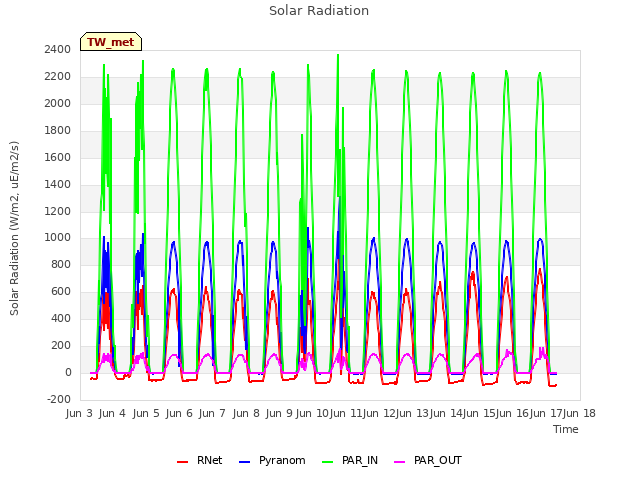This screenshot has height=480, width=640.
Task: Click the Jun 8 x-axis date label
Action: (x=246, y=413)
